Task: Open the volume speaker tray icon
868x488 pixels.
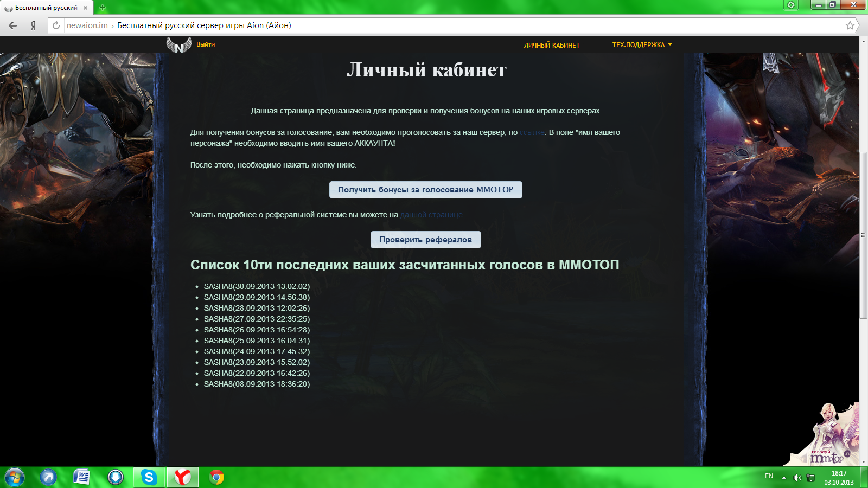Action: tap(797, 478)
